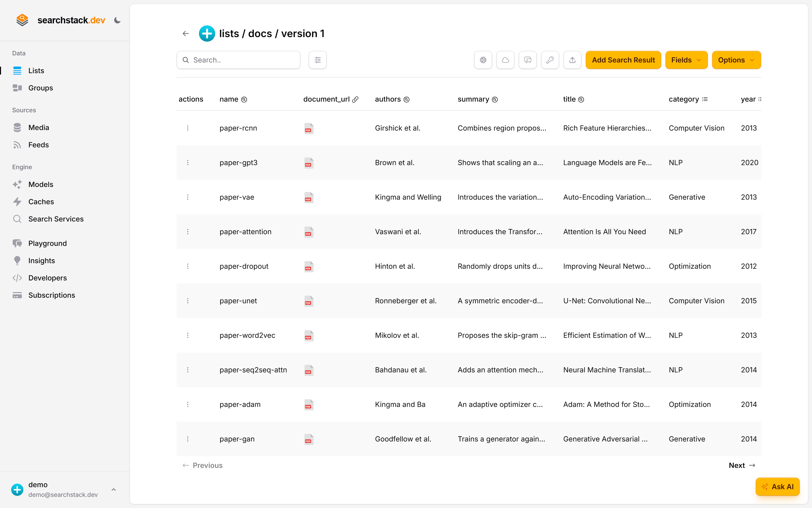Expand the Fields dropdown
Image resolution: width=812 pixels, height=508 pixels.
pyautogui.click(x=686, y=60)
